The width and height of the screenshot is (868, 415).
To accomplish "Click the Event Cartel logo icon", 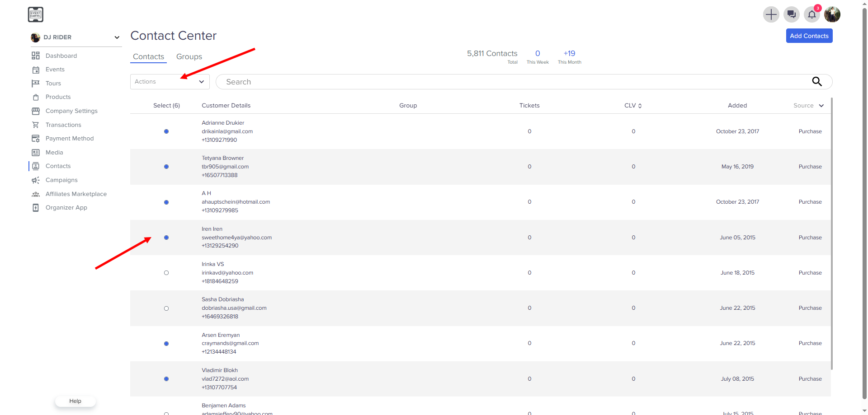I will click(35, 14).
